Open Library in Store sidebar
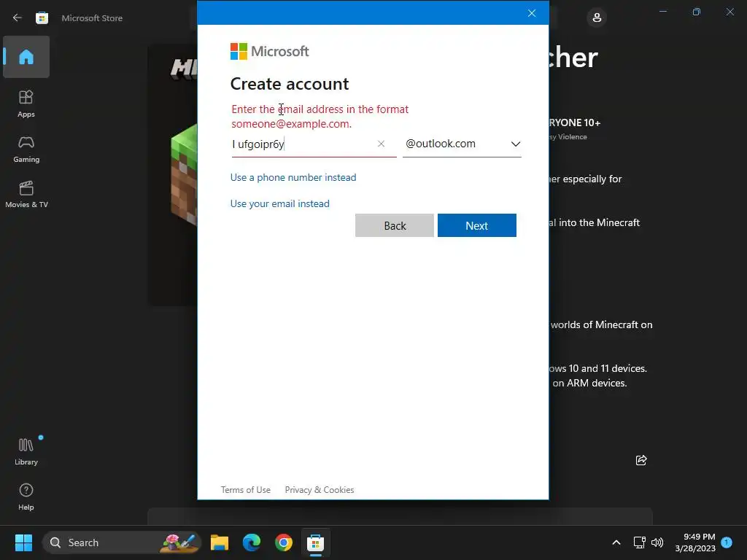The width and height of the screenshot is (747, 560). pos(26,451)
